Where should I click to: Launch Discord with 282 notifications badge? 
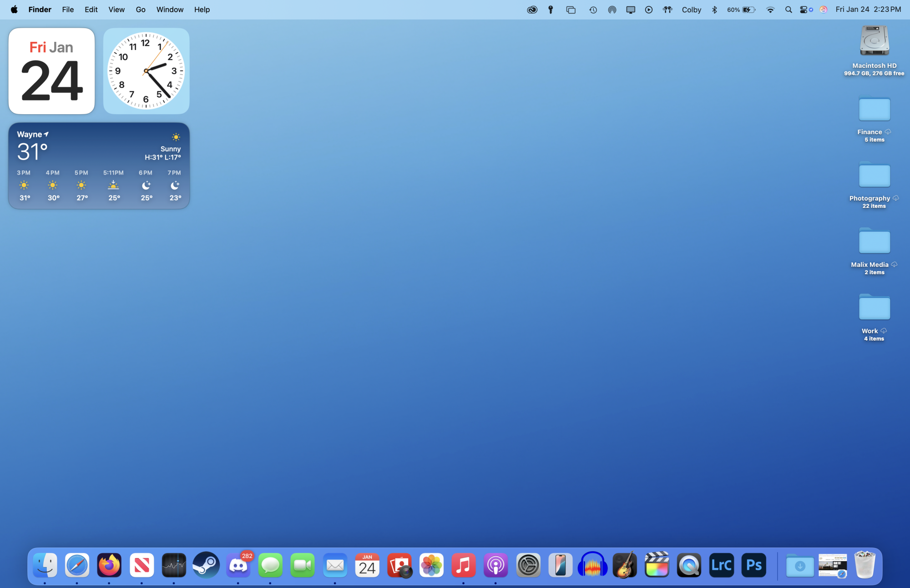(238, 565)
